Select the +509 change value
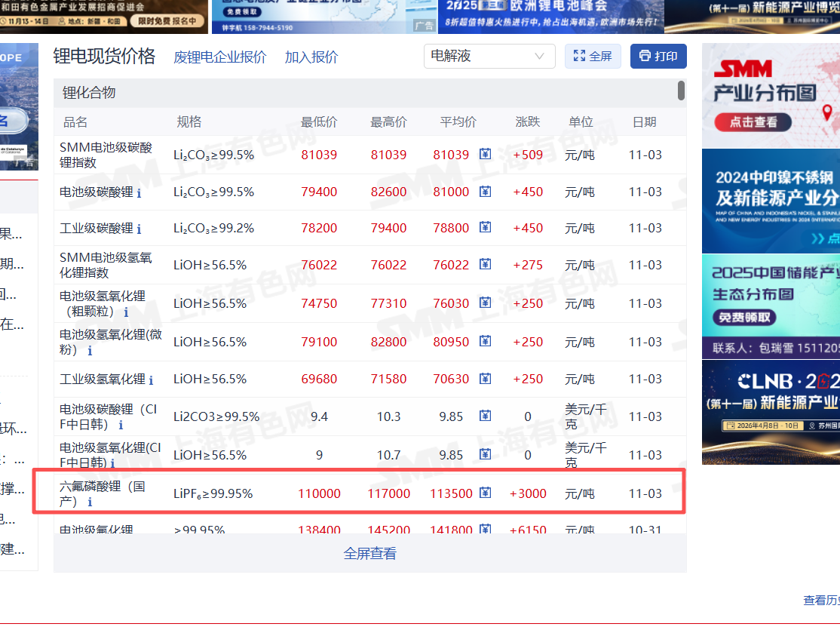This screenshot has height=630, width=840. pyautogui.click(x=528, y=155)
